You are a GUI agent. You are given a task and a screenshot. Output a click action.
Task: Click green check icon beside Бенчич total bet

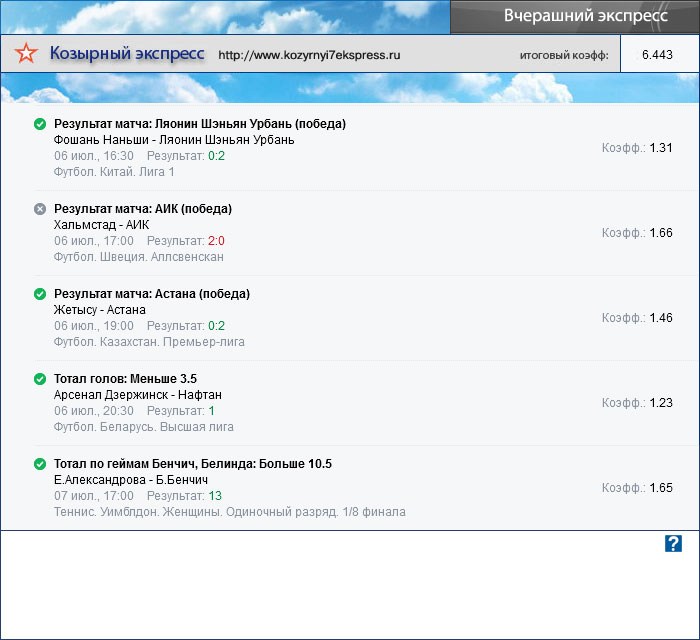coord(40,464)
